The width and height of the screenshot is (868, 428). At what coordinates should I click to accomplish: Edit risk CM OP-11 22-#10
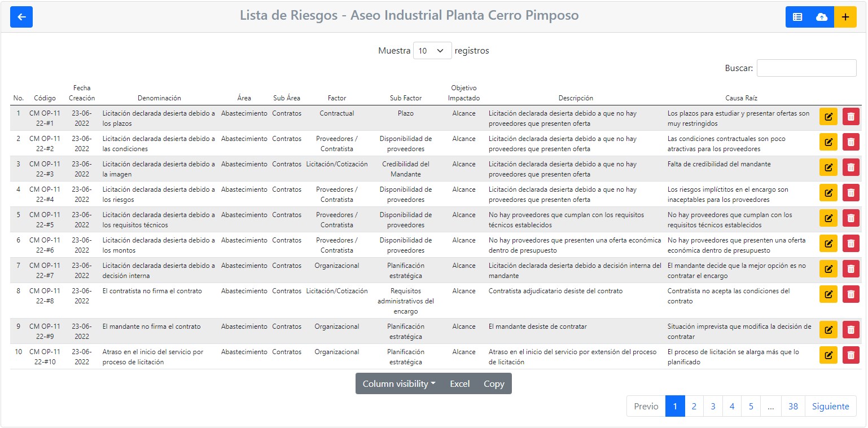[x=828, y=356]
